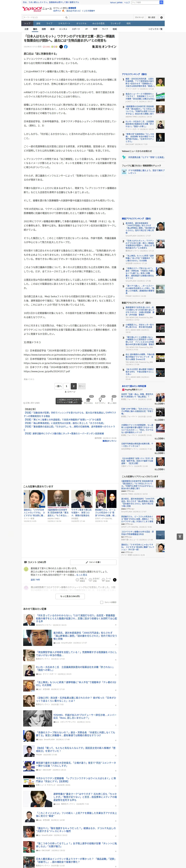Click the コメントを書く button
The image size is (186, 868).
tap(93, 562)
